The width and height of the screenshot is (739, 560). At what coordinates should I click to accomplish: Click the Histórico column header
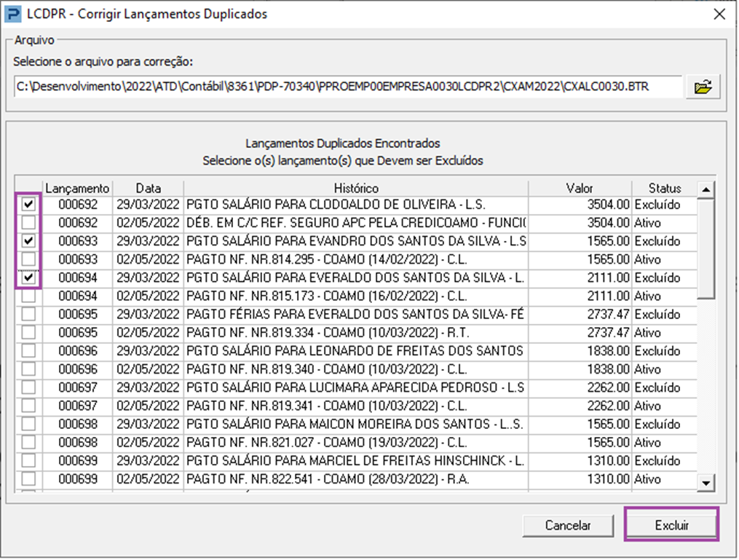point(356,188)
